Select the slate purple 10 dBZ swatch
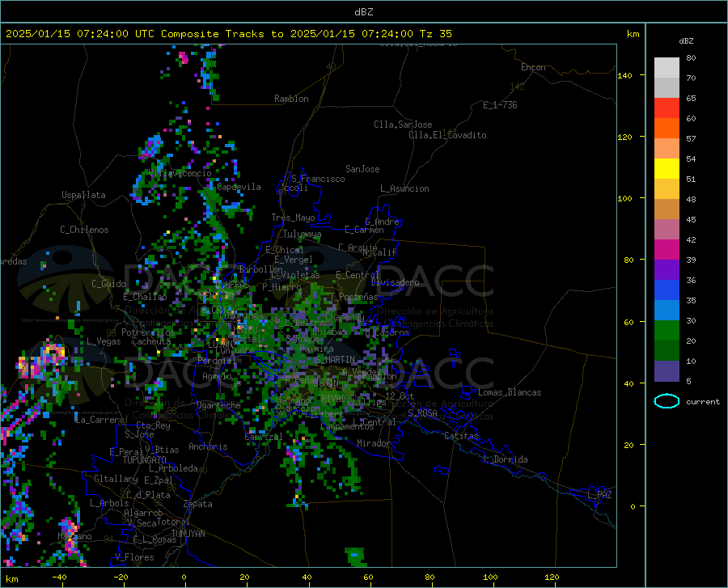Image resolution: width=728 pixels, height=588 pixels. 667,370
